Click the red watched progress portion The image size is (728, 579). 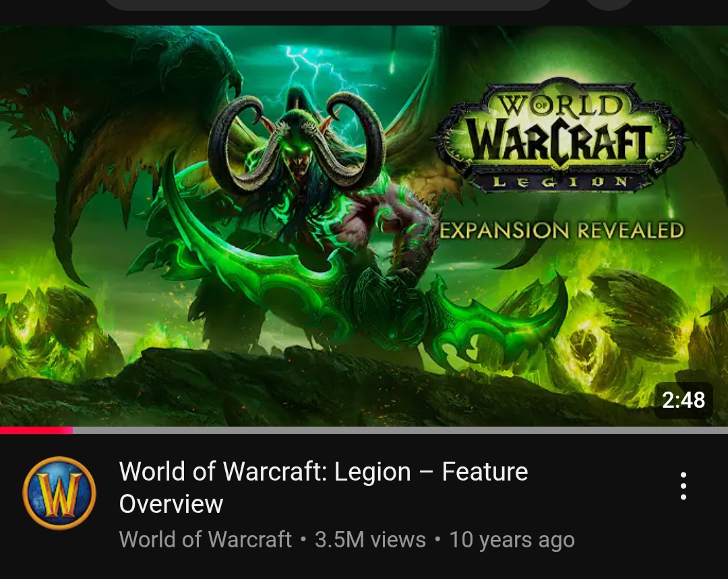click(x=36, y=431)
